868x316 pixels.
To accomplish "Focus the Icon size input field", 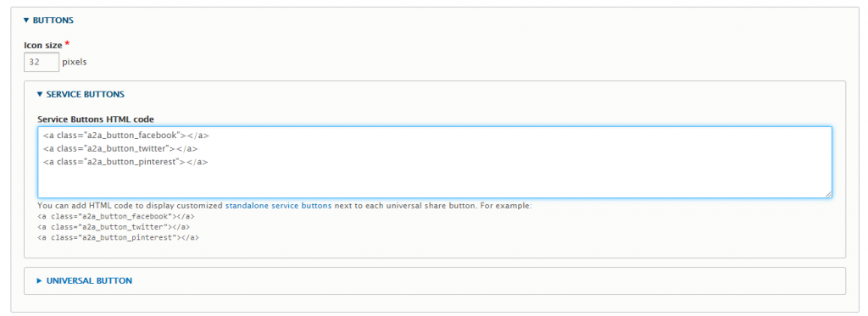I will click(x=42, y=62).
